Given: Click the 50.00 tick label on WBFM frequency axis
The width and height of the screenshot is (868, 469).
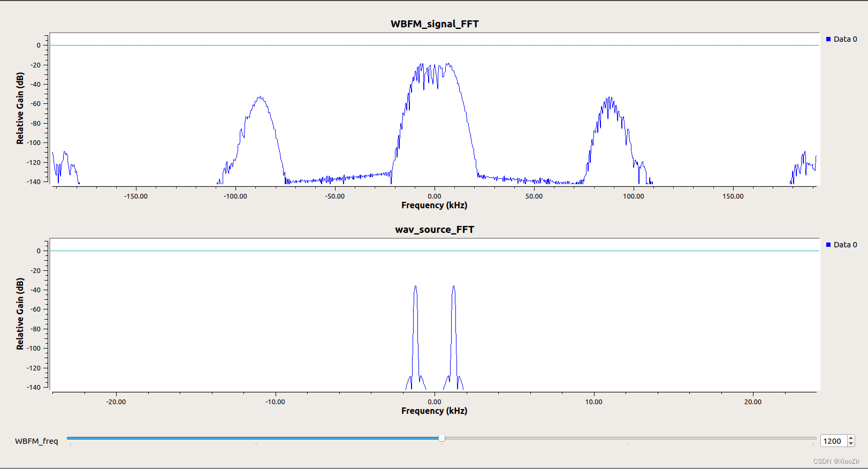Looking at the screenshot, I should 534,196.
